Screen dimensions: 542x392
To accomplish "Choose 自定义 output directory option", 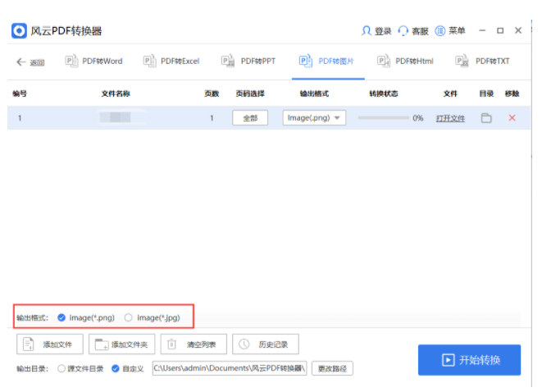I will pos(115,369).
